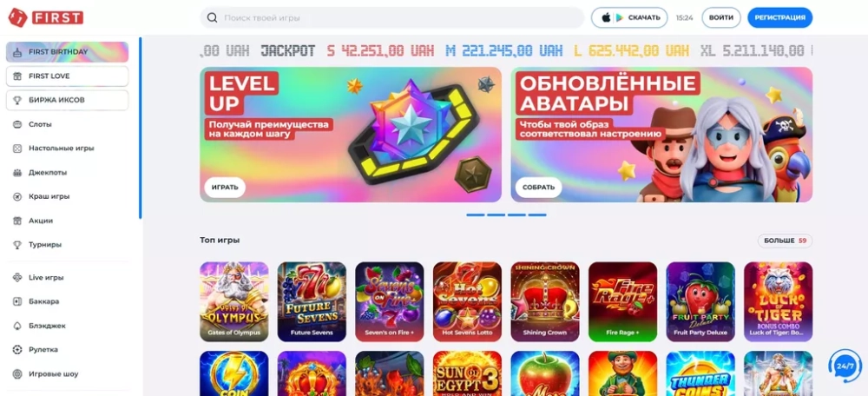Click the Краш игры plane icon
The height and width of the screenshot is (396, 868).
tap(17, 196)
